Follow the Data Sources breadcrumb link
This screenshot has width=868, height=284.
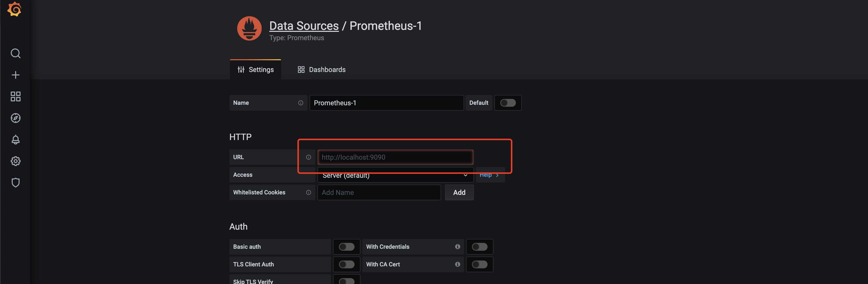[304, 26]
